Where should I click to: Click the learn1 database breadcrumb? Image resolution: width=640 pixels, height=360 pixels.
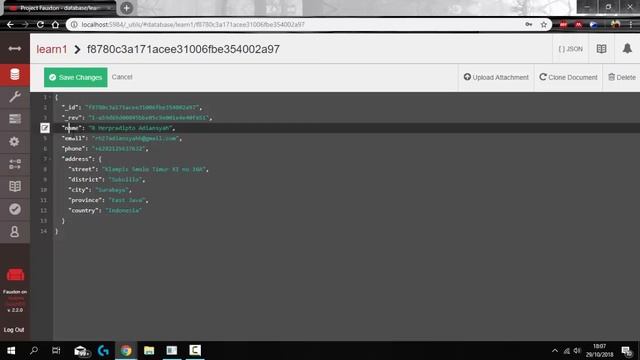tap(51, 49)
